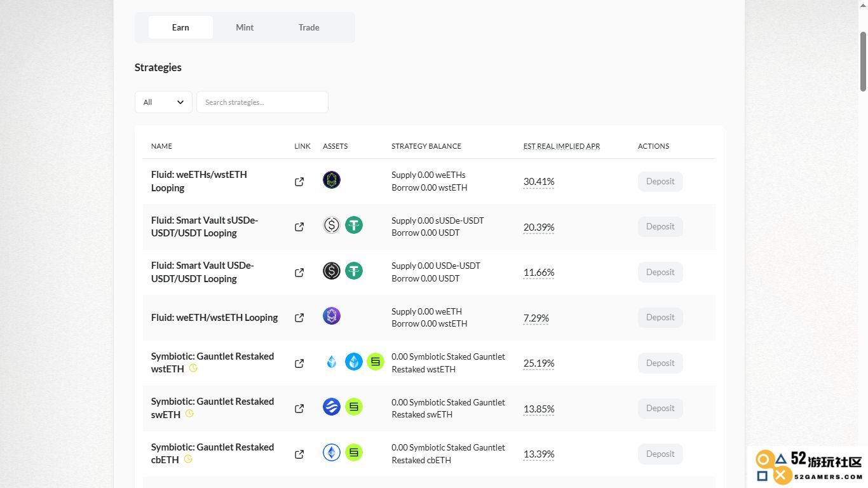
Task: Click Fluid: weETHs/wstETH Looping strategy name
Action: click(x=199, y=181)
